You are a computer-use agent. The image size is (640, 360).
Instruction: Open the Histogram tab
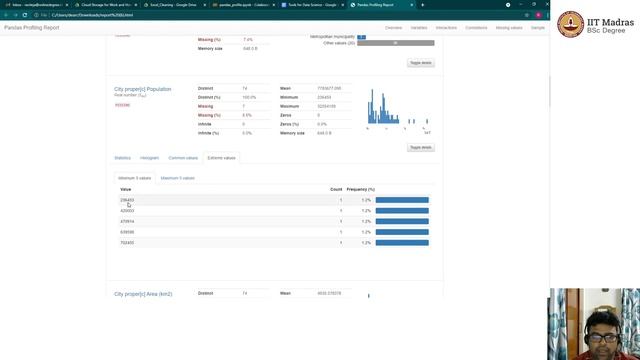149,158
